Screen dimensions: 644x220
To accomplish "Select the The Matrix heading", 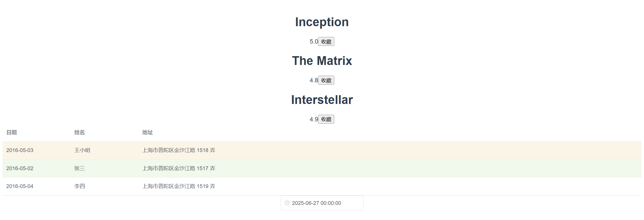I will (x=322, y=61).
